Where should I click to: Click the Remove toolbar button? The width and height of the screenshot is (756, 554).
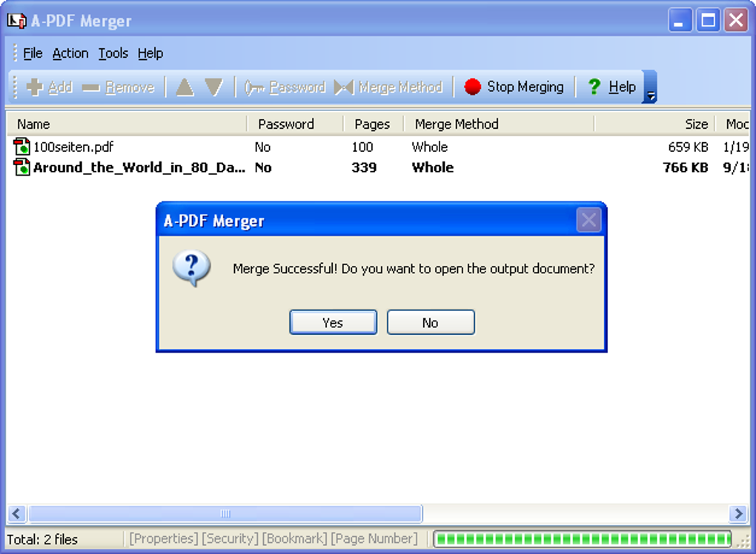118,87
